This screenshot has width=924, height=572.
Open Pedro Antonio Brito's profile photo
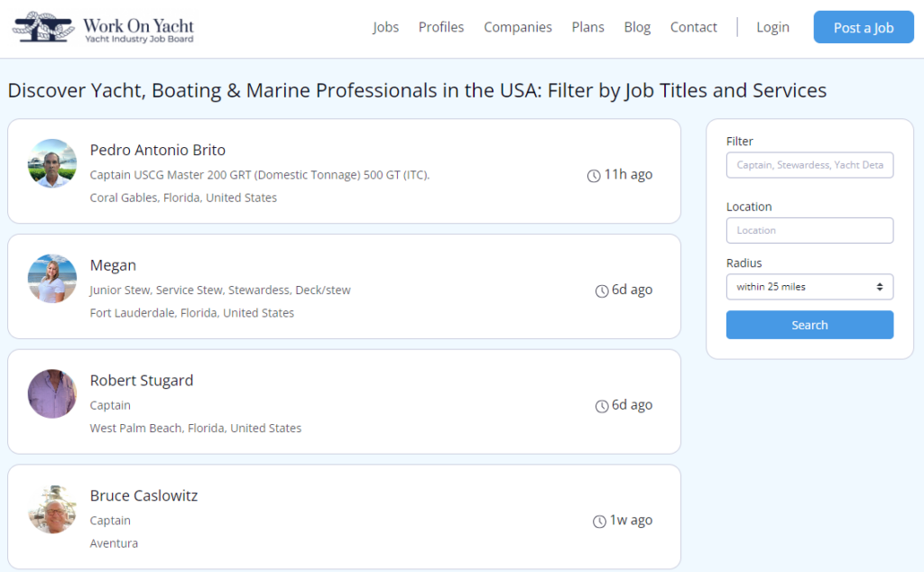point(52,163)
